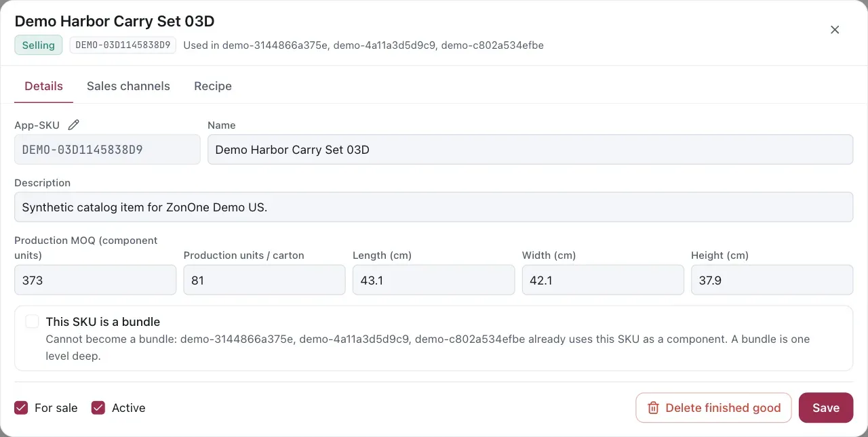The width and height of the screenshot is (868, 437).
Task: Click the Save button
Action: pos(826,408)
